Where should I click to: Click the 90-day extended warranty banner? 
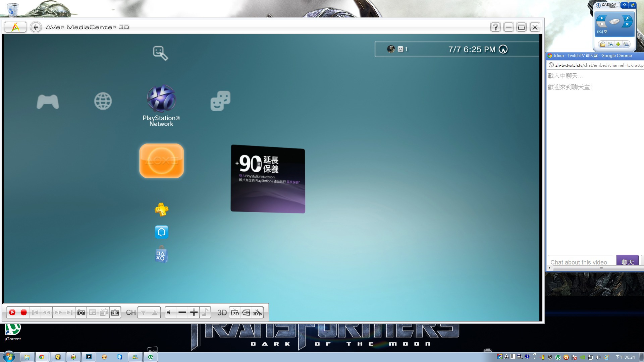tap(268, 179)
